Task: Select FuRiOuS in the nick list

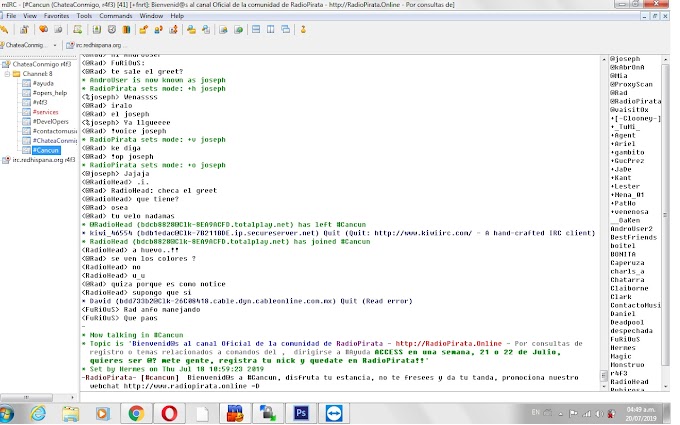Action: click(625, 339)
